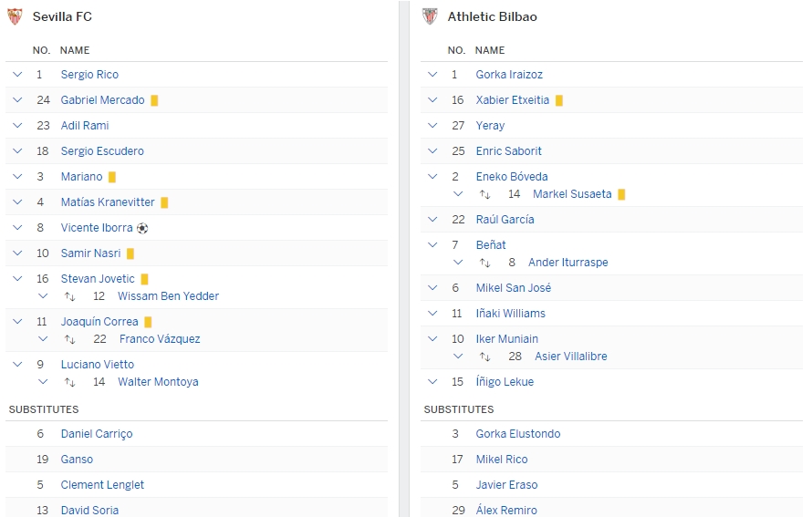Expand Gorka Iraizoz's row chevron
The image size is (812, 517).
tap(432, 75)
